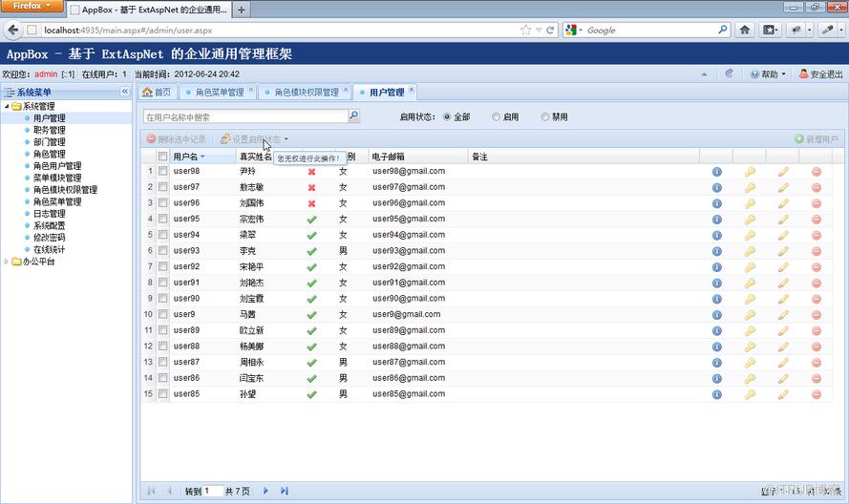Check the checkbox for user95 row
Screen dimensions: 849x504
tap(162, 219)
